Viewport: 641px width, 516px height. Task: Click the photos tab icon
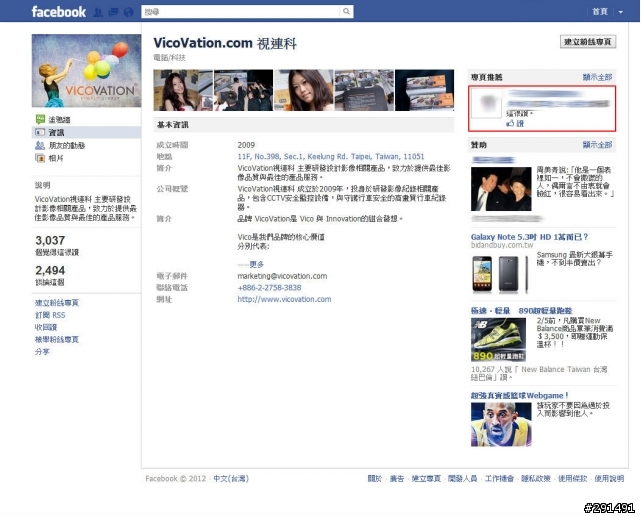pyautogui.click(x=40, y=158)
